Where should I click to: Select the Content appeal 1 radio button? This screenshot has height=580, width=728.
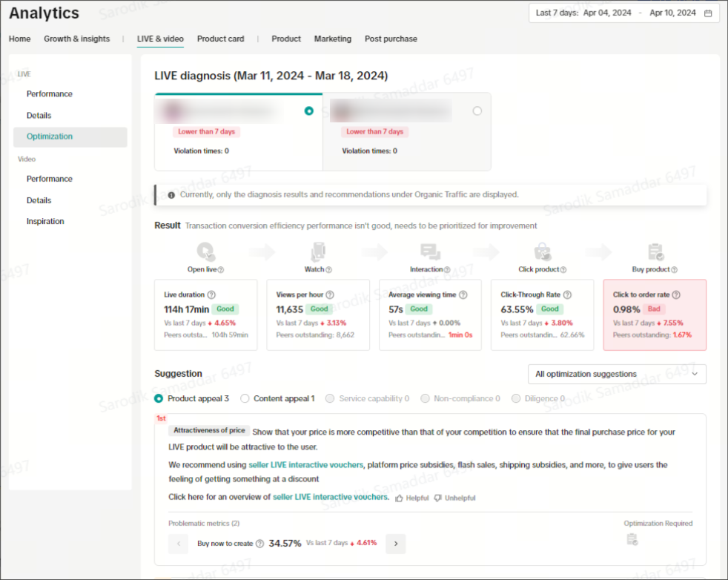click(245, 398)
